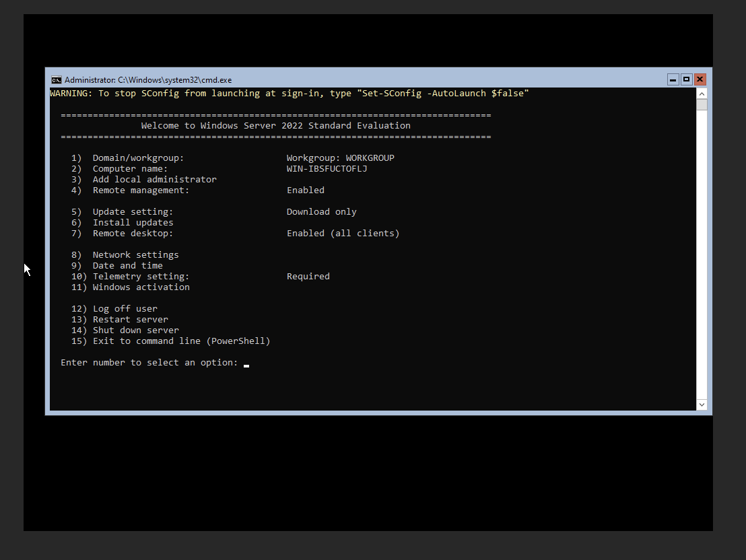Click option 1 'Domain/workgroup:' label

coord(138,158)
